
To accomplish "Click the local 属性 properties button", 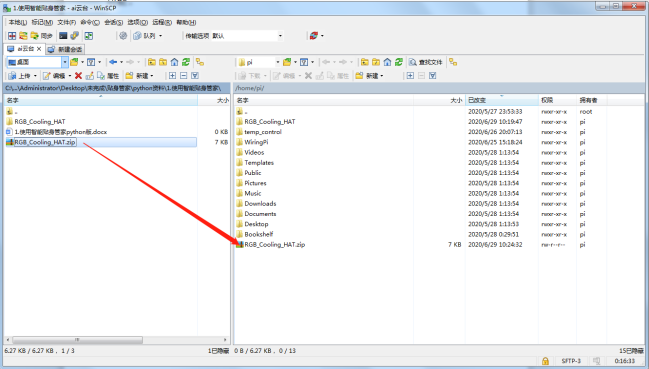I will 108,76.
